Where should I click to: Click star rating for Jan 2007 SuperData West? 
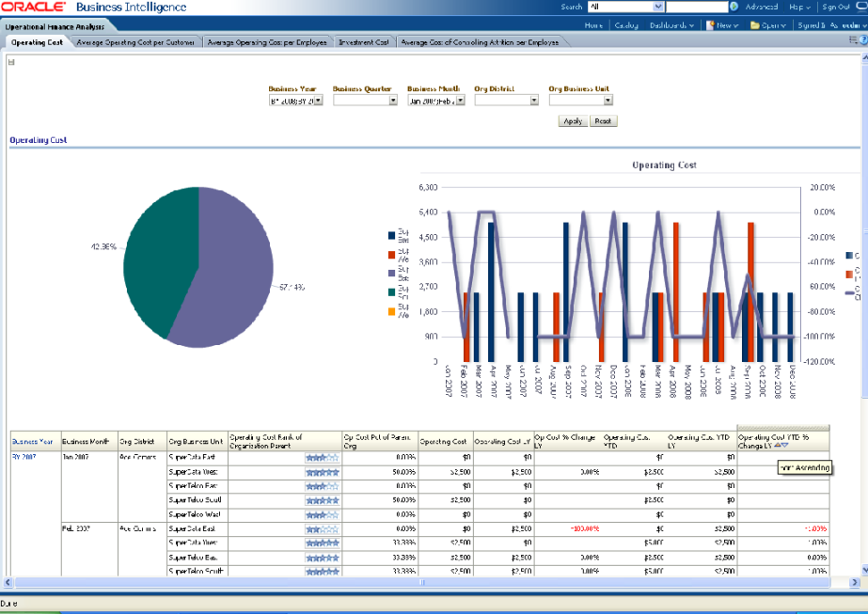[322, 472]
